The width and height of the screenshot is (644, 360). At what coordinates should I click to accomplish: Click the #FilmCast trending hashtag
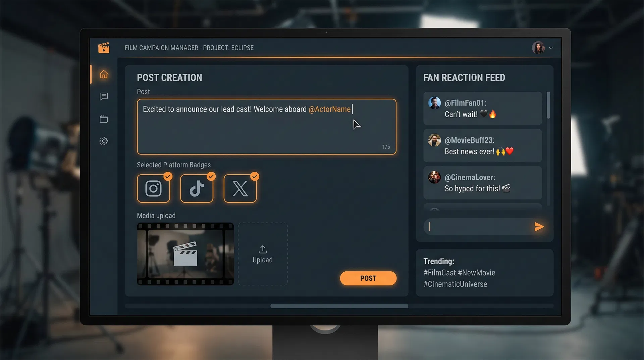tap(439, 273)
